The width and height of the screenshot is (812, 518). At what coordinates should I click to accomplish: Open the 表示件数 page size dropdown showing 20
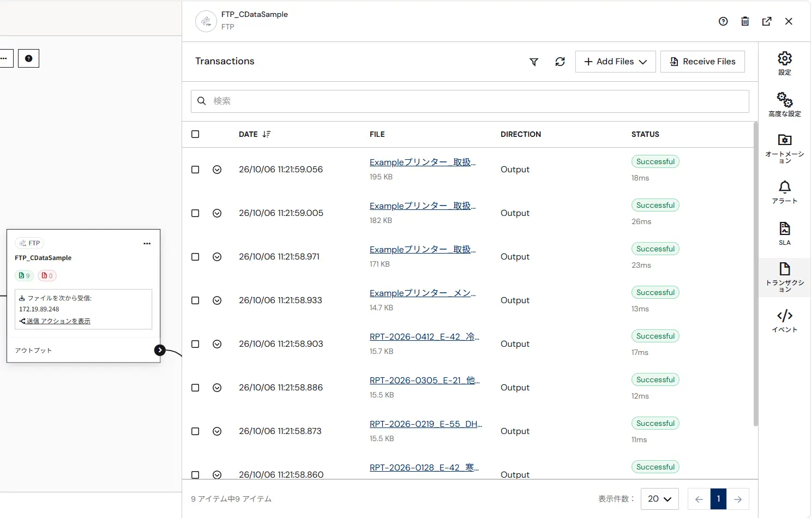click(659, 499)
